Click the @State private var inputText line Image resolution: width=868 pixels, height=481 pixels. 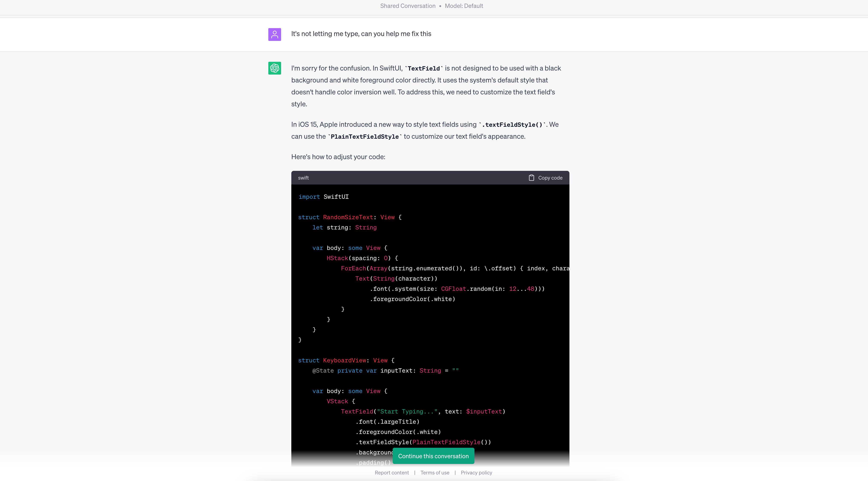coord(385,371)
